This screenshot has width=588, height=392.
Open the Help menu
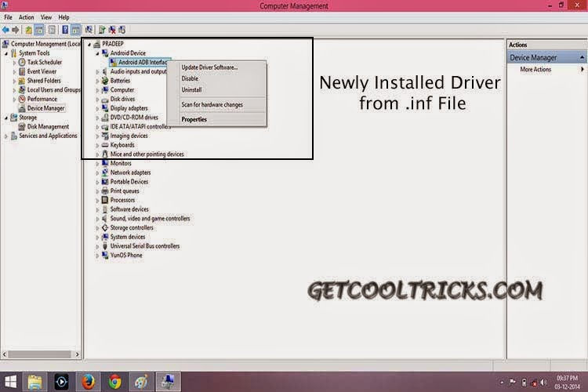(x=64, y=17)
